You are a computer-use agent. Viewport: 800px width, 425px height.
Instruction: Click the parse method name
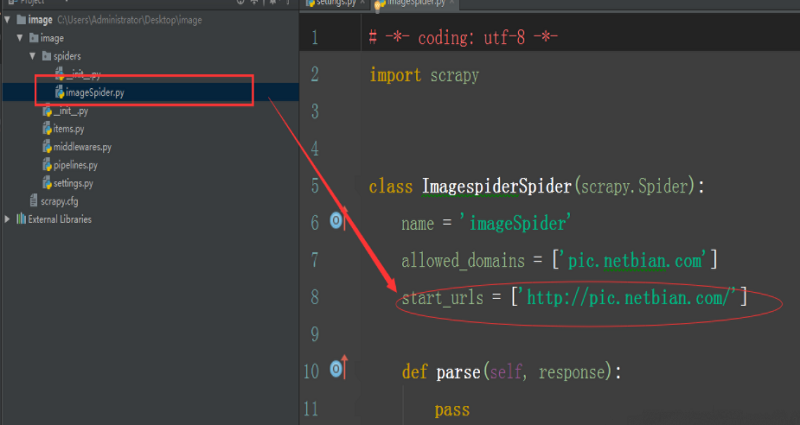point(458,372)
